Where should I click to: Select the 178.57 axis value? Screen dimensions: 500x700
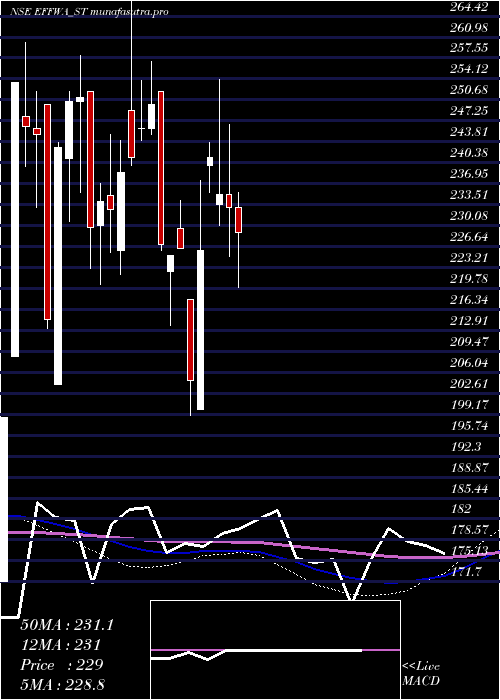(468, 530)
